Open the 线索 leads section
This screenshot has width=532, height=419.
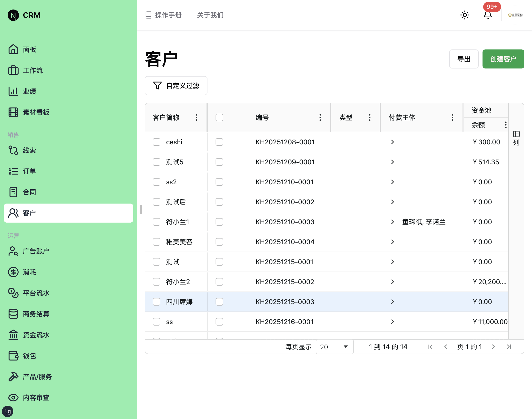coord(29,150)
